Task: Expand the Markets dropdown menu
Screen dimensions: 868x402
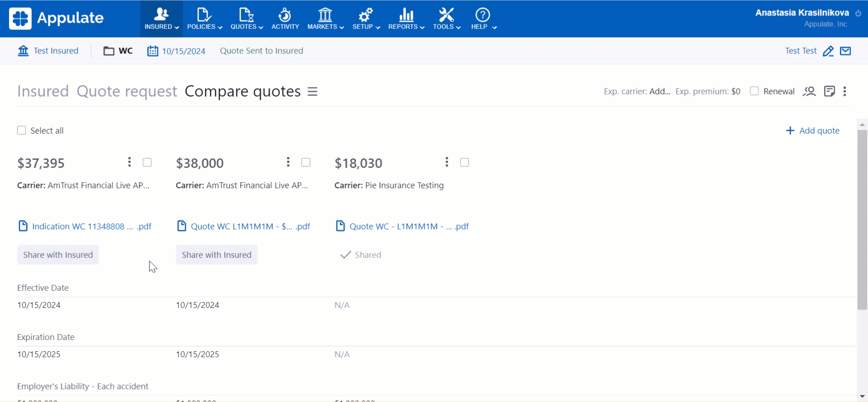Action: pos(325,19)
